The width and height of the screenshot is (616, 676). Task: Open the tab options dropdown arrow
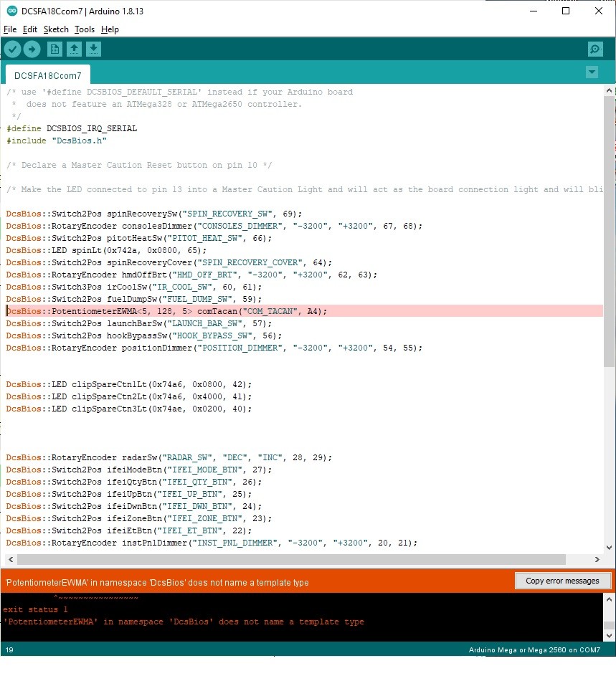tap(592, 72)
